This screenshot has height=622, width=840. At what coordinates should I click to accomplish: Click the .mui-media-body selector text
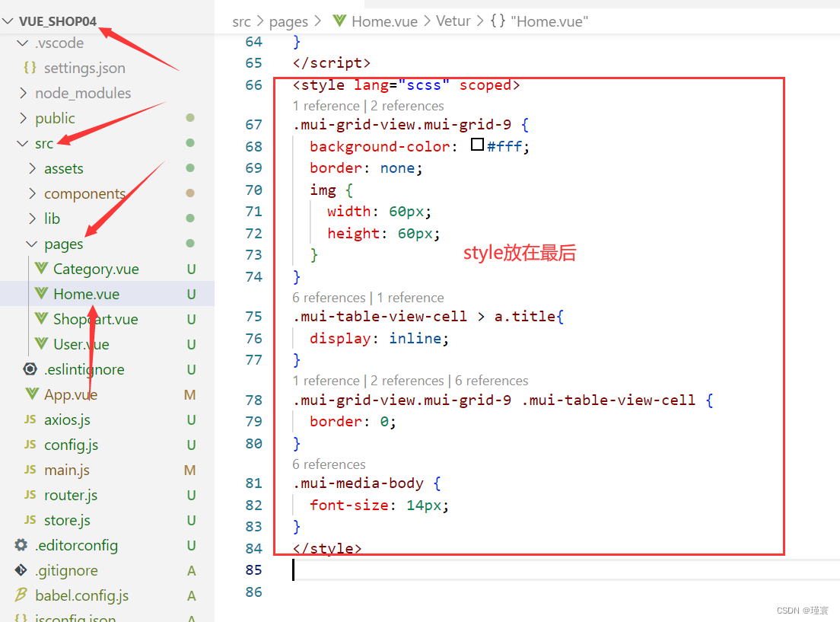(x=358, y=483)
